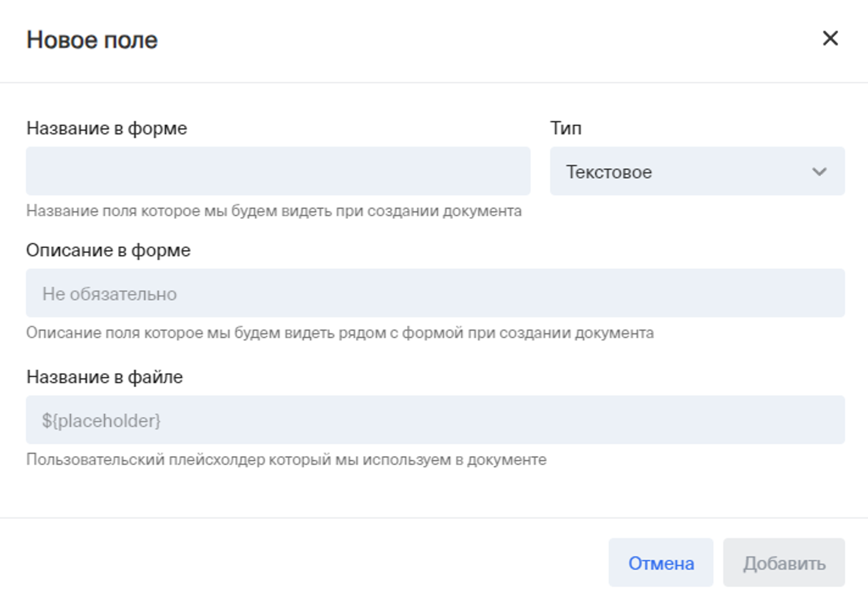This screenshot has width=868, height=601.
Task: Click helper text under Описание в форме field
Action: (340, 333)
